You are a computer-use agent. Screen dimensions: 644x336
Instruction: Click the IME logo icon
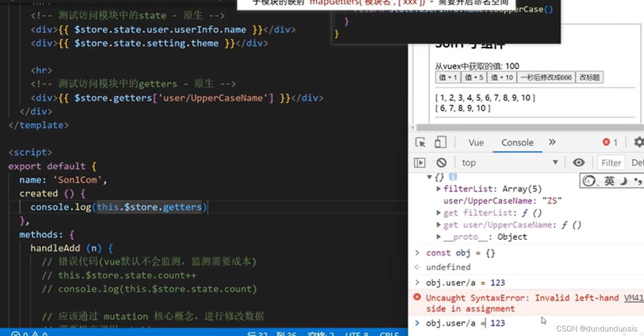(589, 181)
